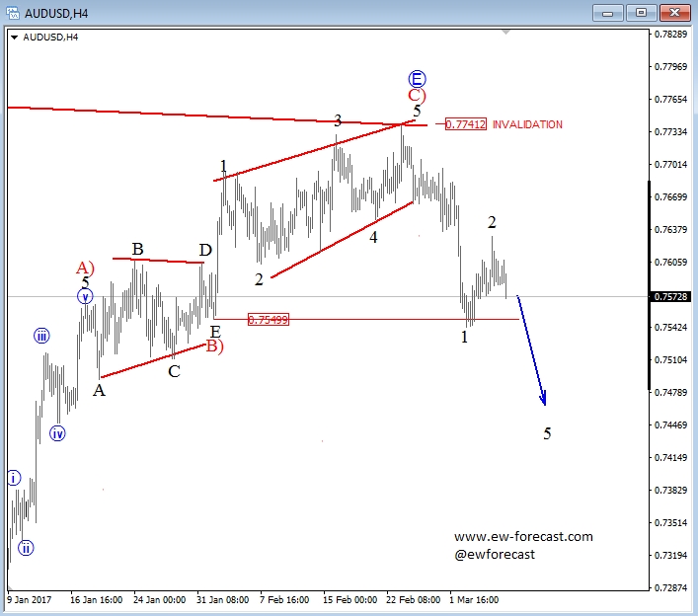Image resolution: width=698 pixels, height=616 pixels.
Task: Click the current price tag 0.75728
Action: [x=670, y=297]
